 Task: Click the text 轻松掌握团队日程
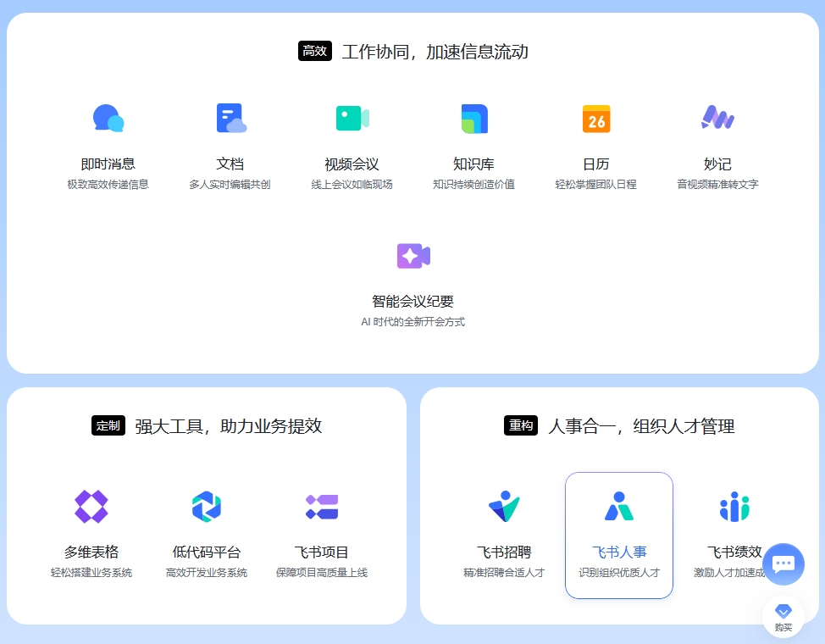[596, 184]
